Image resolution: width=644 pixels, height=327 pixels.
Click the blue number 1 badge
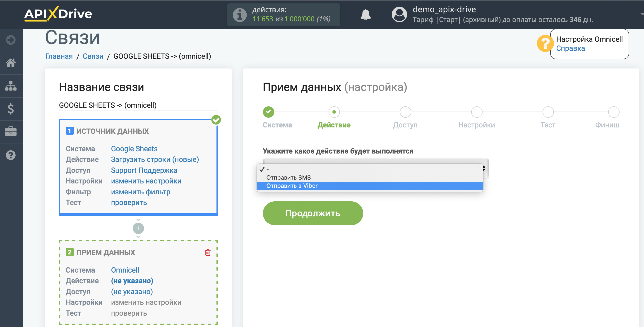click(x=70, y=131)
